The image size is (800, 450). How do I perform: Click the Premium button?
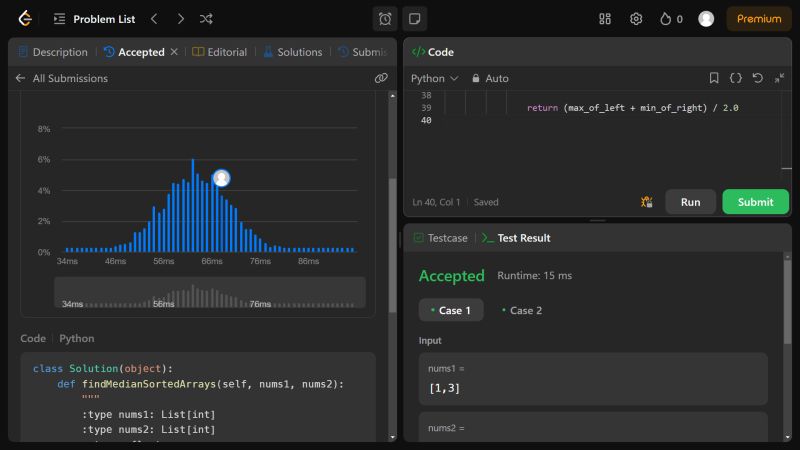coord(759,19)
